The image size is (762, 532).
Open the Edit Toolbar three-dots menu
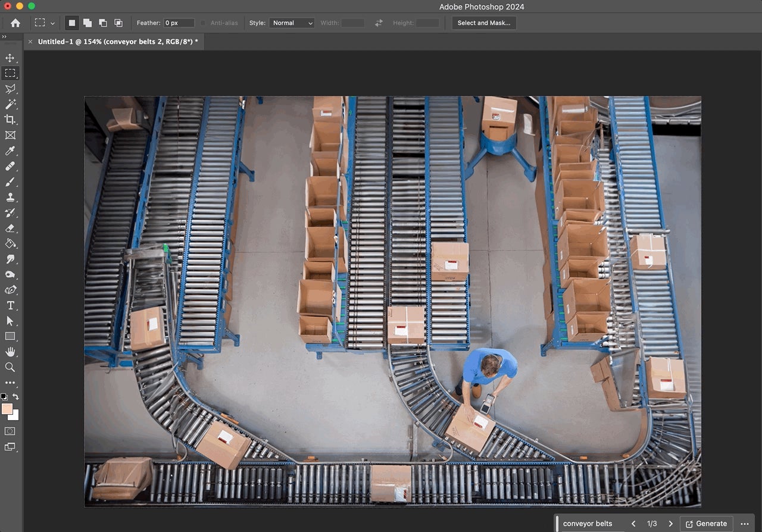pyautogui.click(x=10, y=383)
